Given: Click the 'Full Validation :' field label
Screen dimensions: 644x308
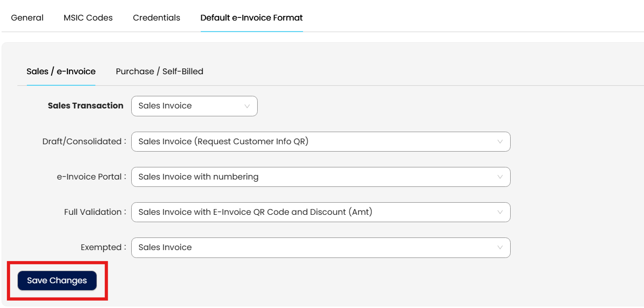Looking at the screenshot, I should [x=95, y=212].
